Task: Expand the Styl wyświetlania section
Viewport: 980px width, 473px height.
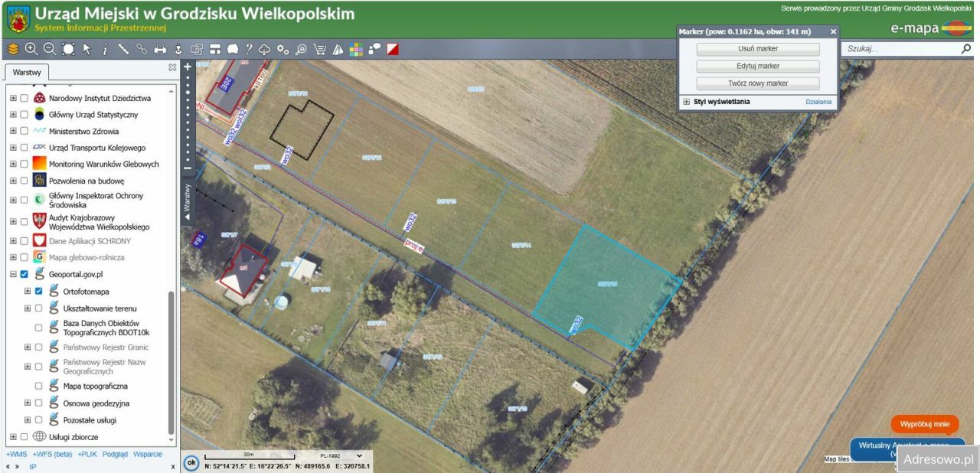Action: [687, 102]
